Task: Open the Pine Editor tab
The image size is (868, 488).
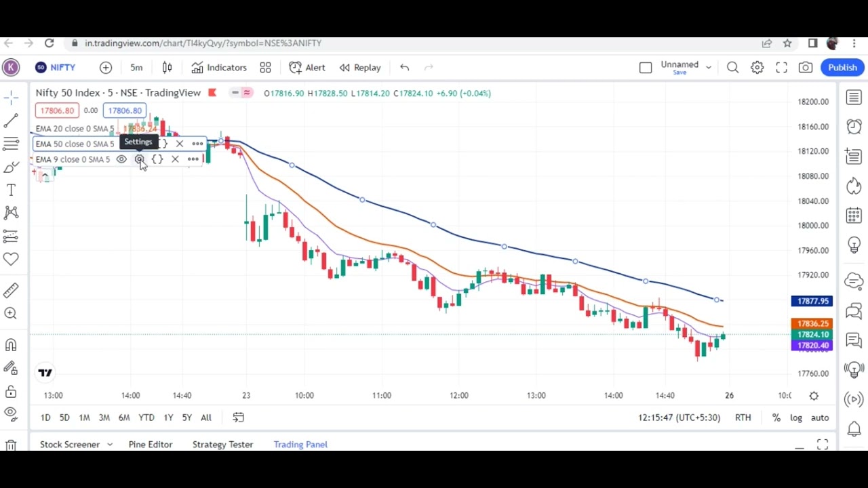Action: coord(151,445)
